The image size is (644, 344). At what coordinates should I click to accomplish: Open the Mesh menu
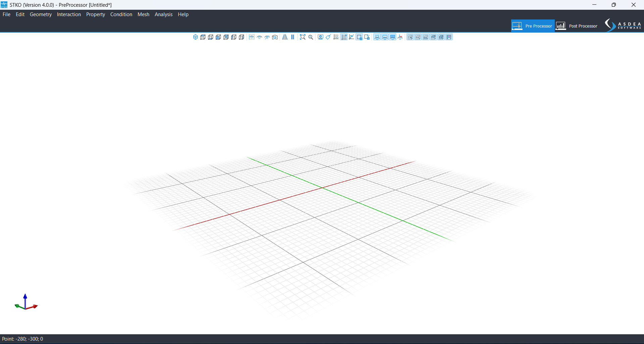click(143, 14)
